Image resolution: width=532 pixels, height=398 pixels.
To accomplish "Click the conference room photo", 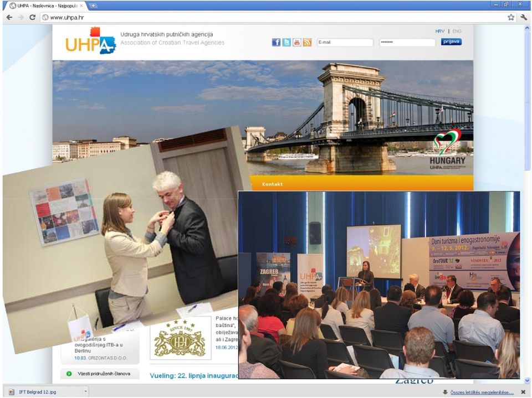I will (x=379, y=285).
